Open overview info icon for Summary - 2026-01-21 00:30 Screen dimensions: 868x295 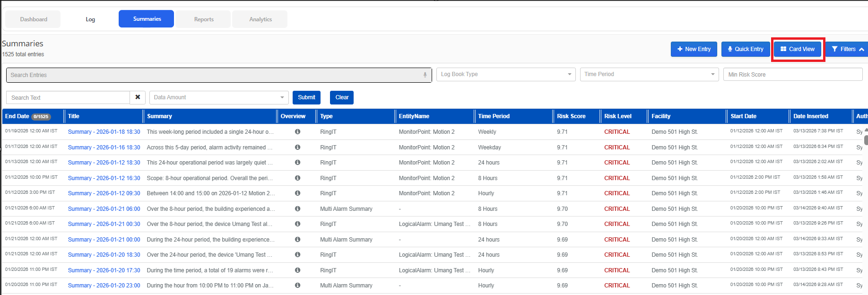point(297,224)
